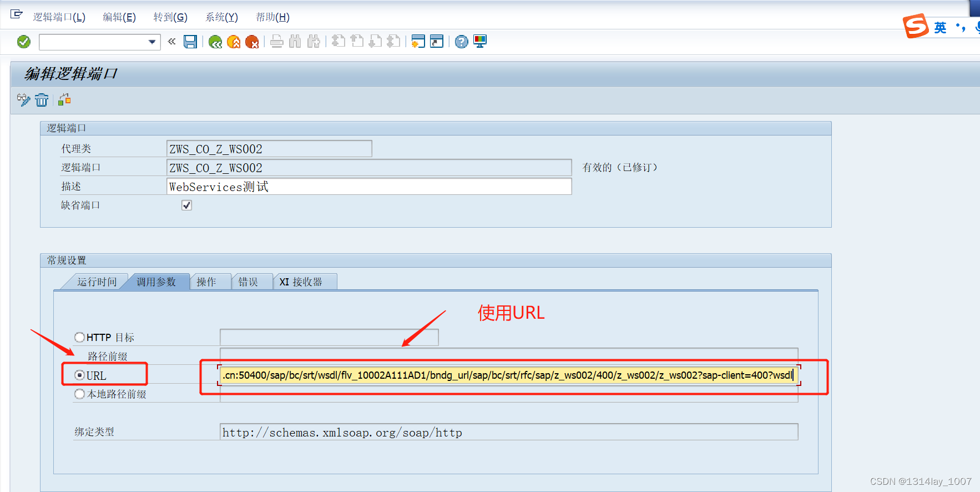Viewport: 980px width, 492px height.
Task: Click the HTTP 目标 input field
Action: (329, 337)
